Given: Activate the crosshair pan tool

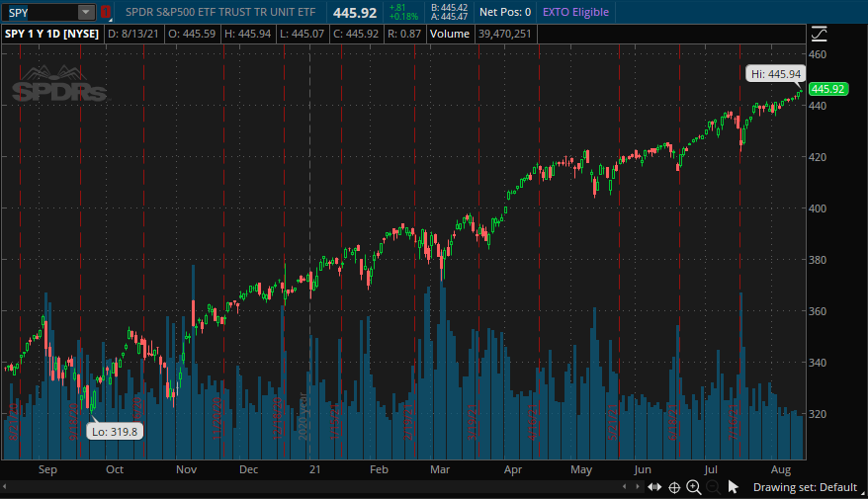Looking at the screenshot, I should [674, 487].
